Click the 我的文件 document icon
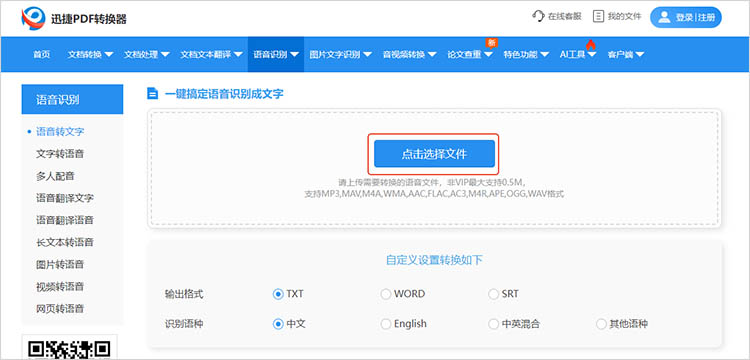Screen dimensions: 750x360 598,16
